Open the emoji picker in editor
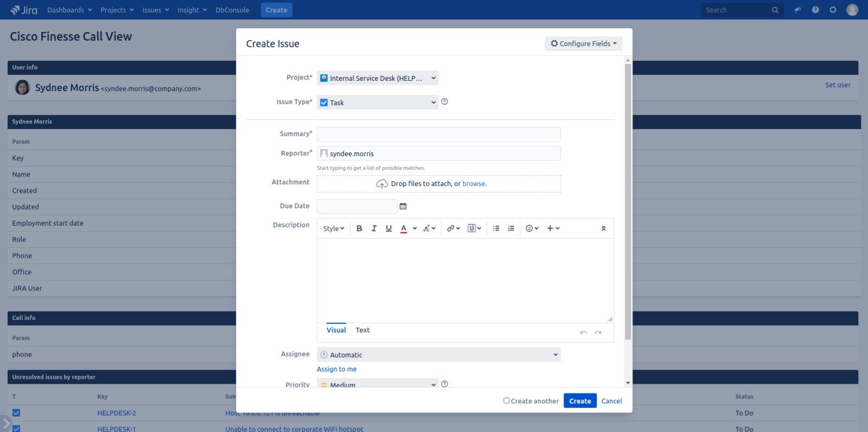This screenshot has width=868, height=432. coord(532,228)
